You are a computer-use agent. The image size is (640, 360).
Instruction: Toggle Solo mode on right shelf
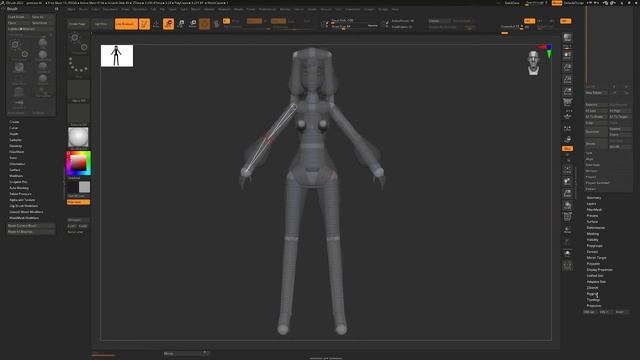click(567, 254)
